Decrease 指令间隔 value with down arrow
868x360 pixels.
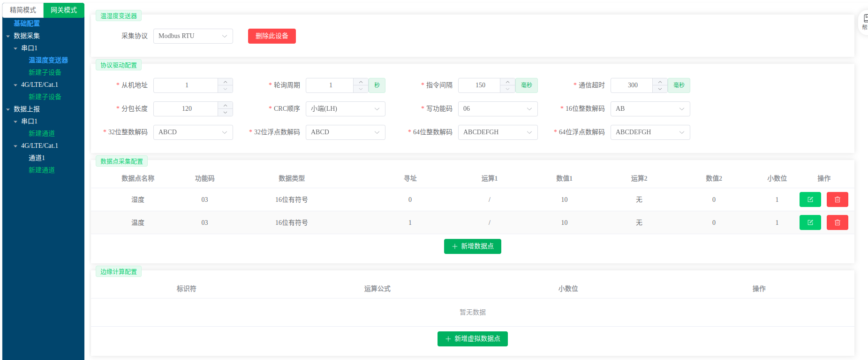507,89
